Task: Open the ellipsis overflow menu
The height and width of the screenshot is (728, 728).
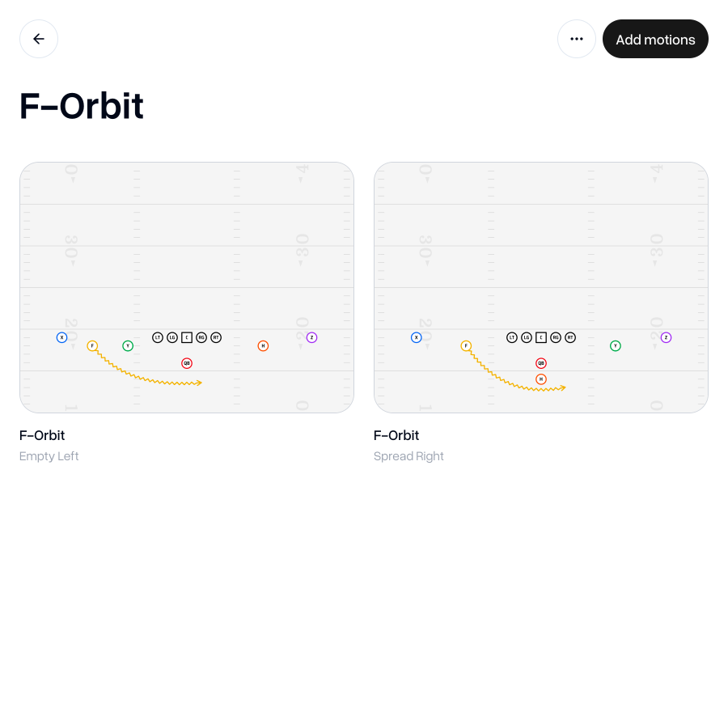Action: coord(577,39)
